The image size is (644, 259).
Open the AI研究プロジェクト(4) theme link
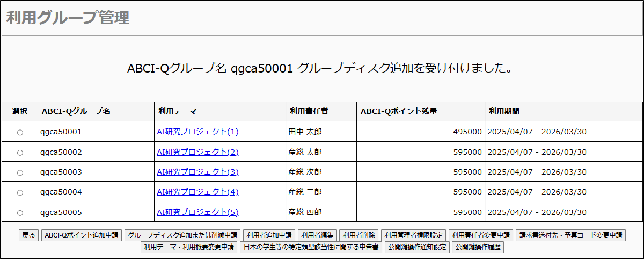pyautogui.click(x=197, y=192)
